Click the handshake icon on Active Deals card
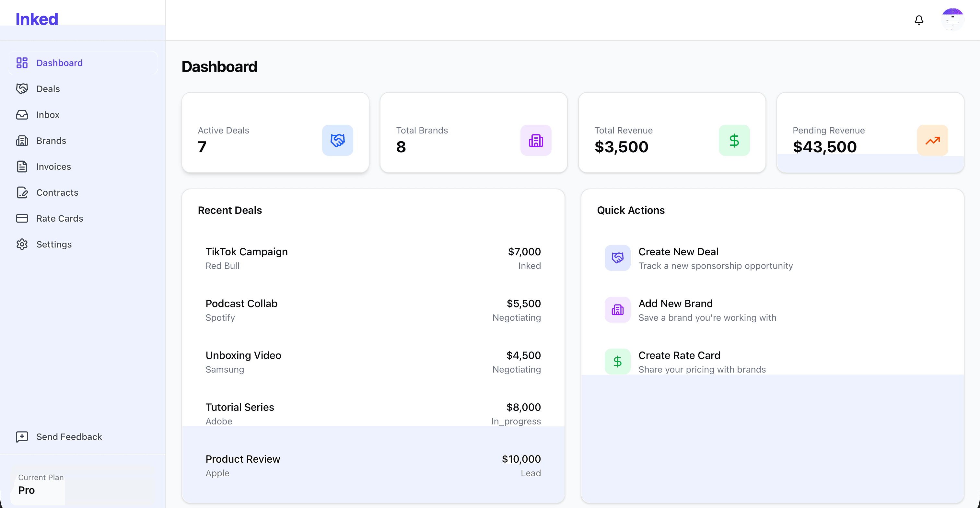 click(x=337, y=140)
